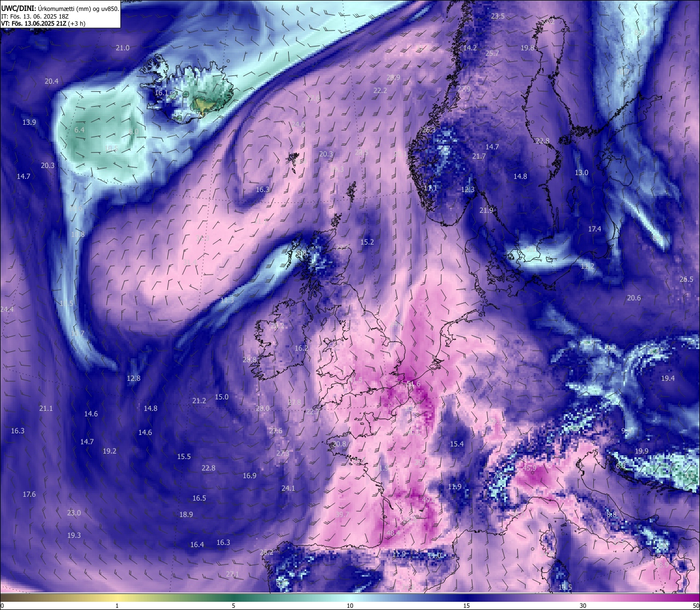
Task: Click the map value "22.2"
Action: tap(380, 91)
